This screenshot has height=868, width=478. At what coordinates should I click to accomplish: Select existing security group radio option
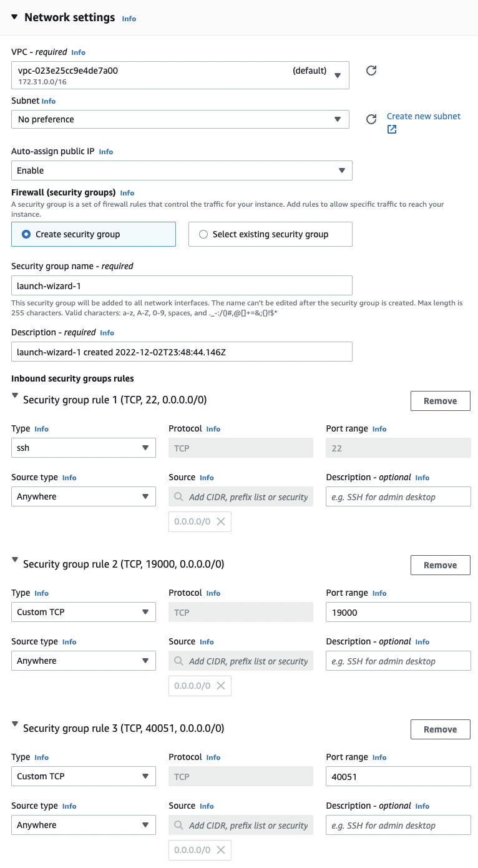point(270,234)
